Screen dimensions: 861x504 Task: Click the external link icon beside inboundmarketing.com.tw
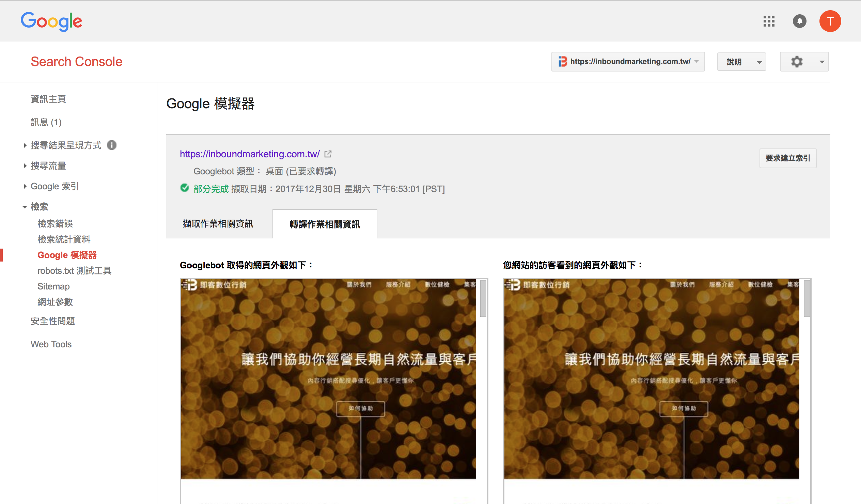[x=328, y=154]
